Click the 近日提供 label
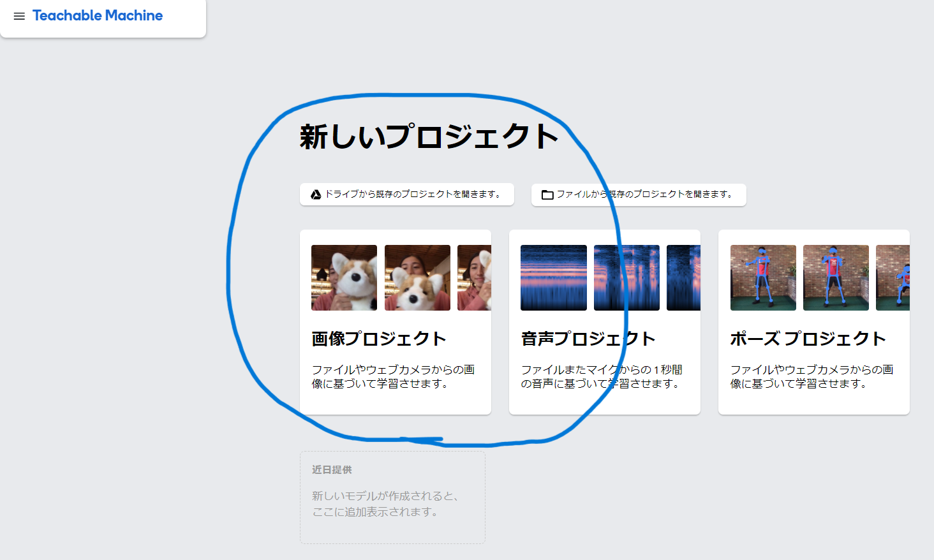The width and height of the screenshot is (934, 560). [332, 469]
